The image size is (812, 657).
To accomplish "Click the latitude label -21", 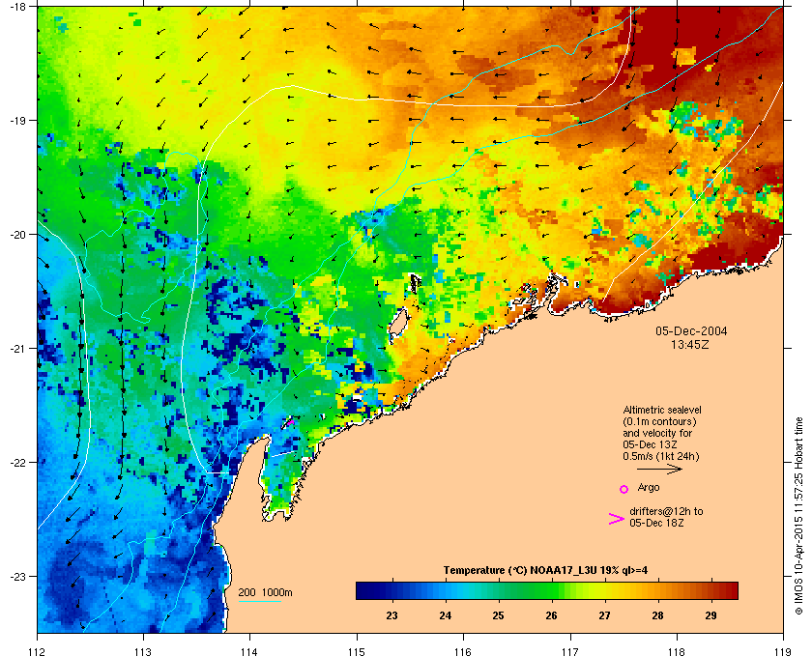I will tap(17, 348).
